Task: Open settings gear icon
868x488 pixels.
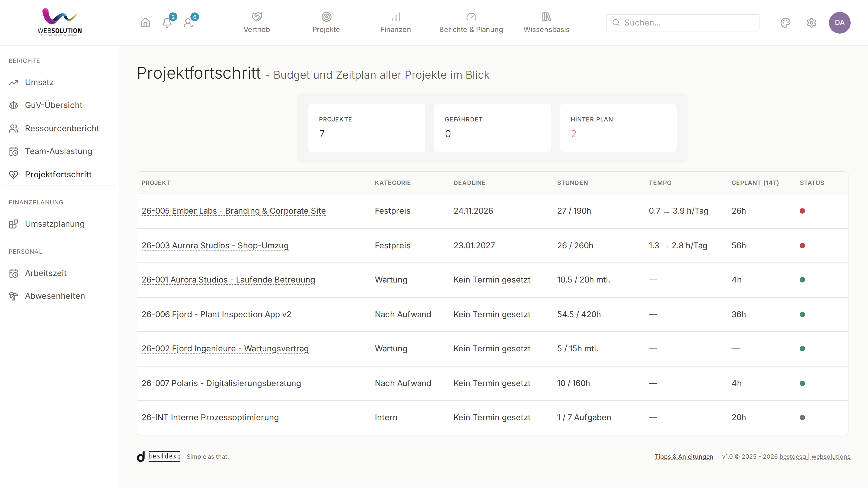Action: coord(811,23)
